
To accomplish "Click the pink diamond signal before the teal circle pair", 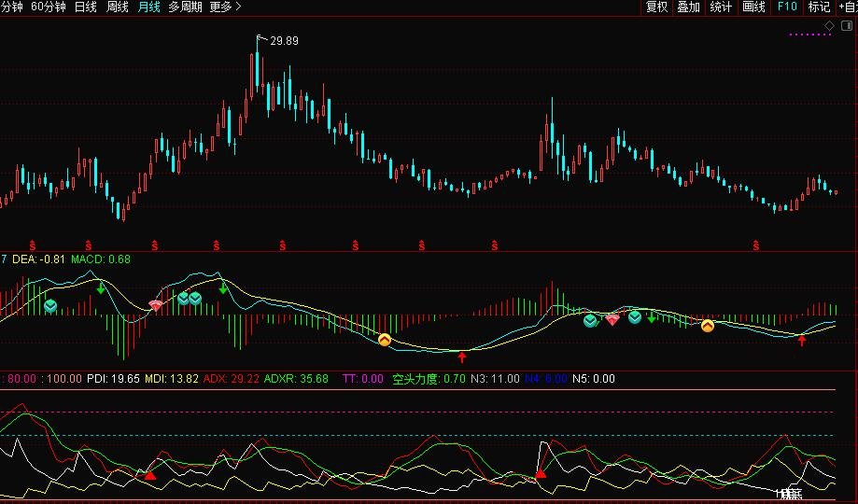I will (x=156, y=305).
